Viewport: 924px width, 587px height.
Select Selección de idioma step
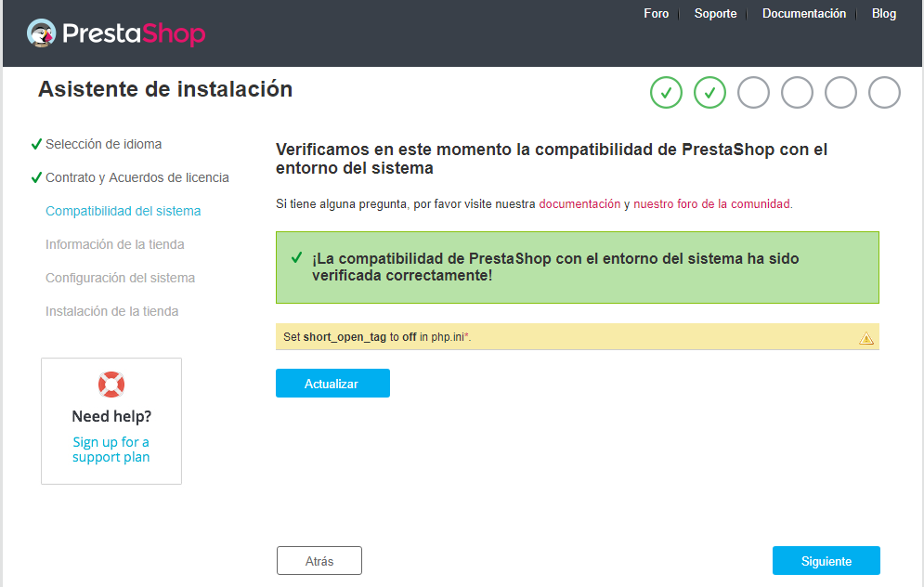[x=104, y=144]
